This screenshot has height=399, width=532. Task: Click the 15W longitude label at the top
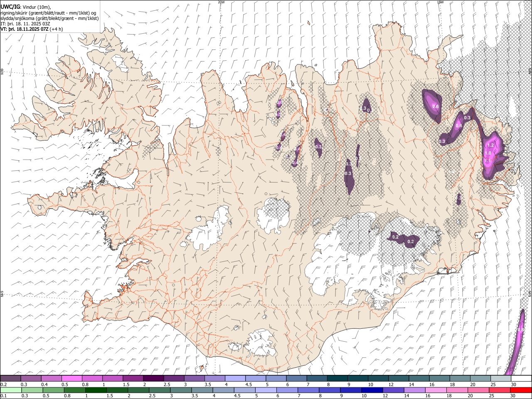coord(440,2)
